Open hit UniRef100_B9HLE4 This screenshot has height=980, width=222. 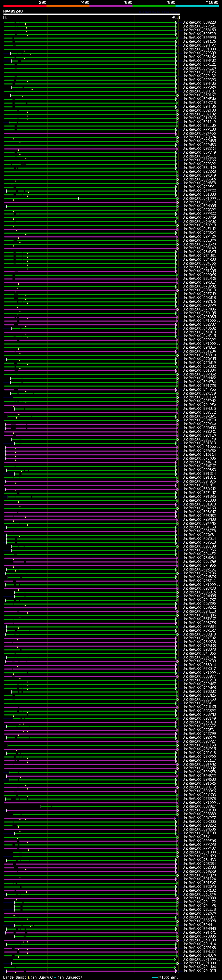(199, 951)
